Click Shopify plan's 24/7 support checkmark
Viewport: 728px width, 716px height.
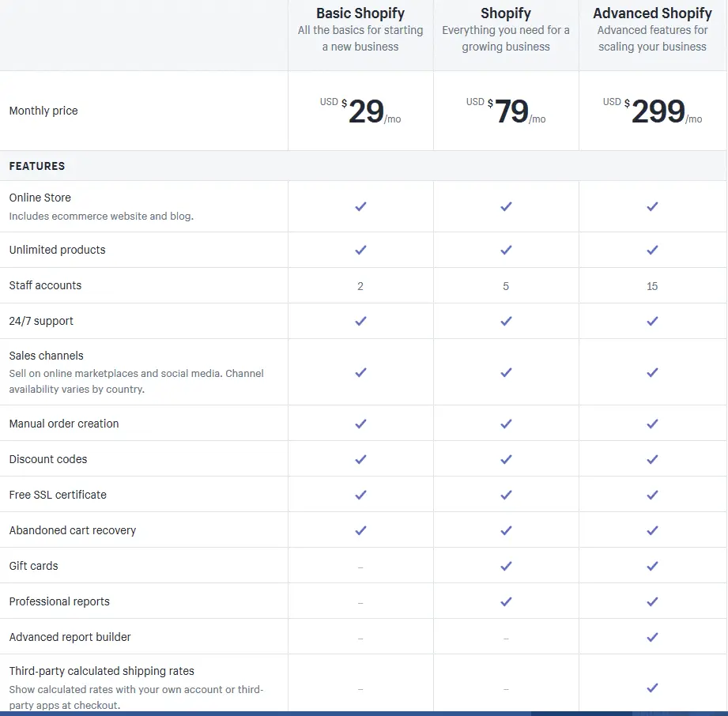click(x=506, y=321)
